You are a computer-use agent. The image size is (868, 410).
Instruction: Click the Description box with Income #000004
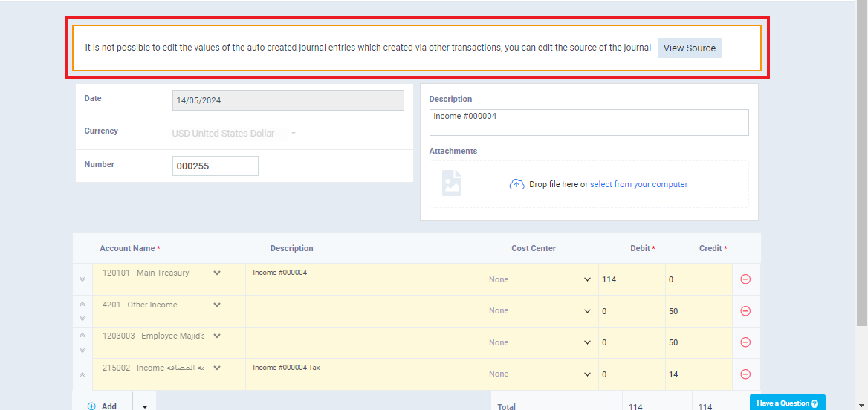point(589,123)
